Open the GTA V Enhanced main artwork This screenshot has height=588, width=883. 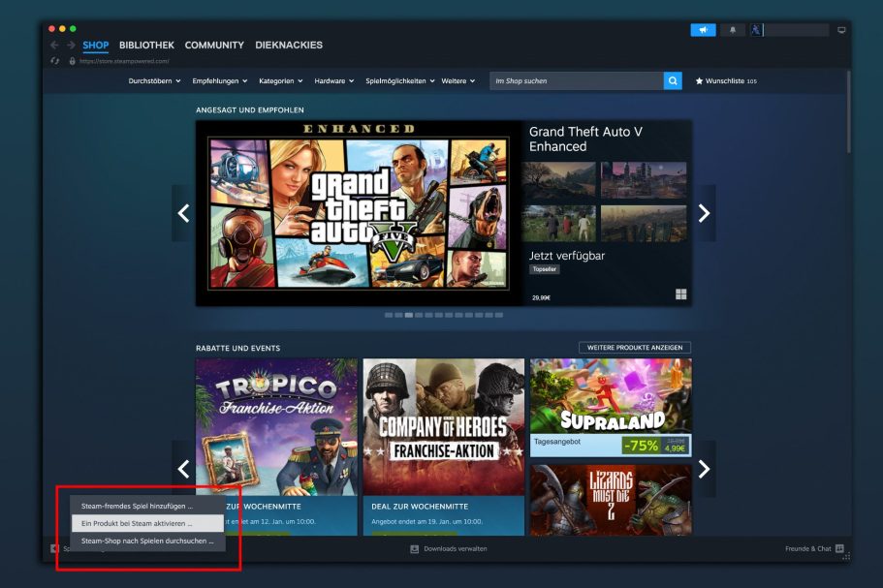(x=359, y=213)
